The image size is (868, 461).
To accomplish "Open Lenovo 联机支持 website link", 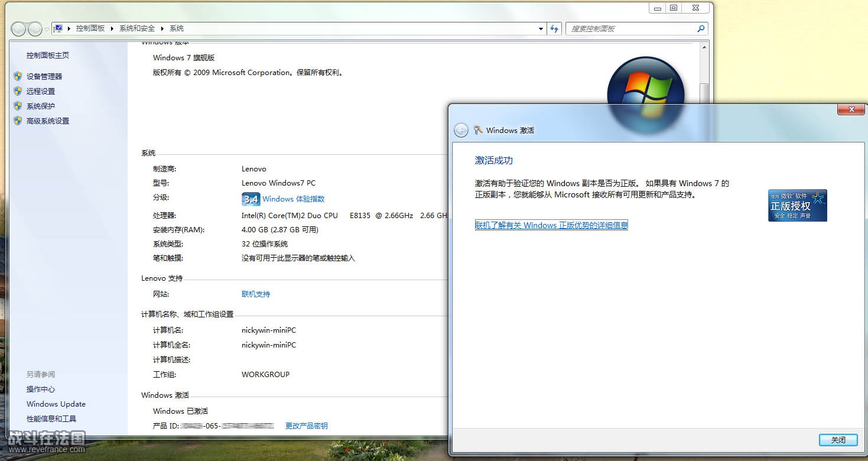I will point(256,294).
